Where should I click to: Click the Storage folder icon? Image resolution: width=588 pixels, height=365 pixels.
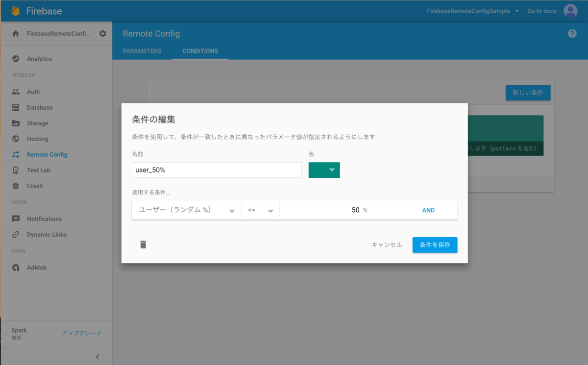click(16, 123)
